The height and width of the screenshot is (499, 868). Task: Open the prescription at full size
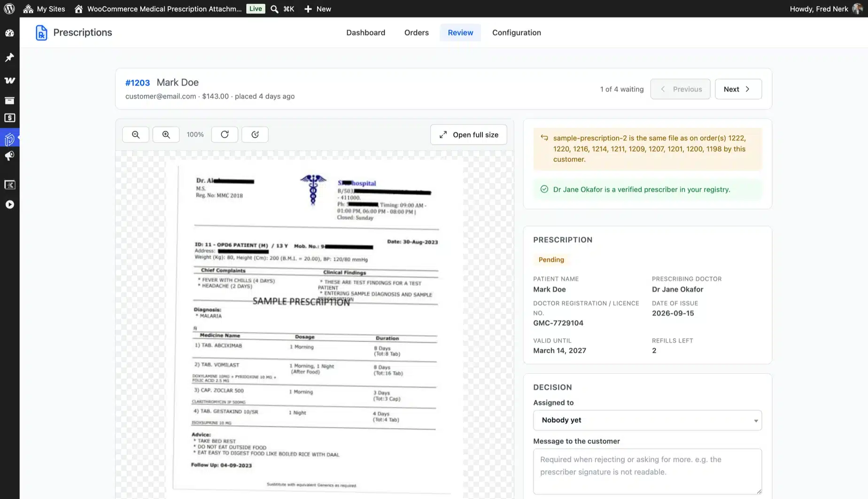[468, 134]
